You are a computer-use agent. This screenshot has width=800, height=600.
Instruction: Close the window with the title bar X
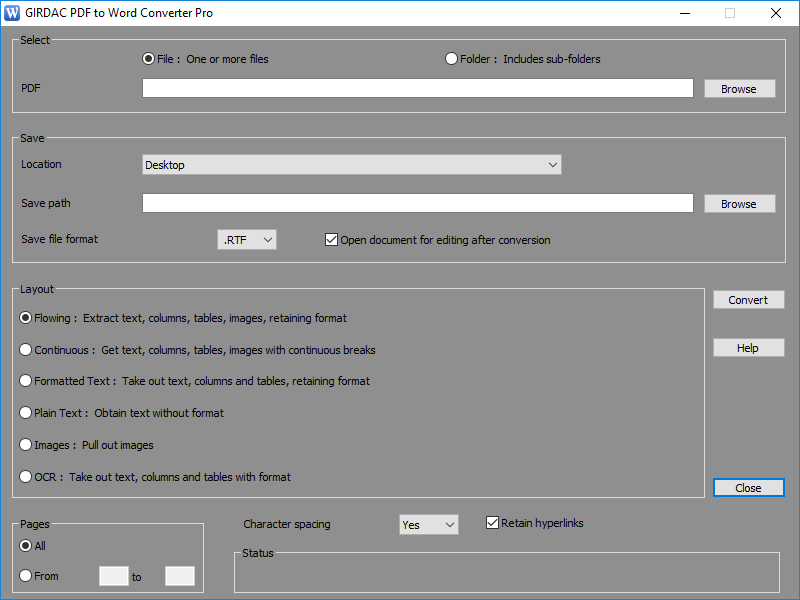pos(776,13)
